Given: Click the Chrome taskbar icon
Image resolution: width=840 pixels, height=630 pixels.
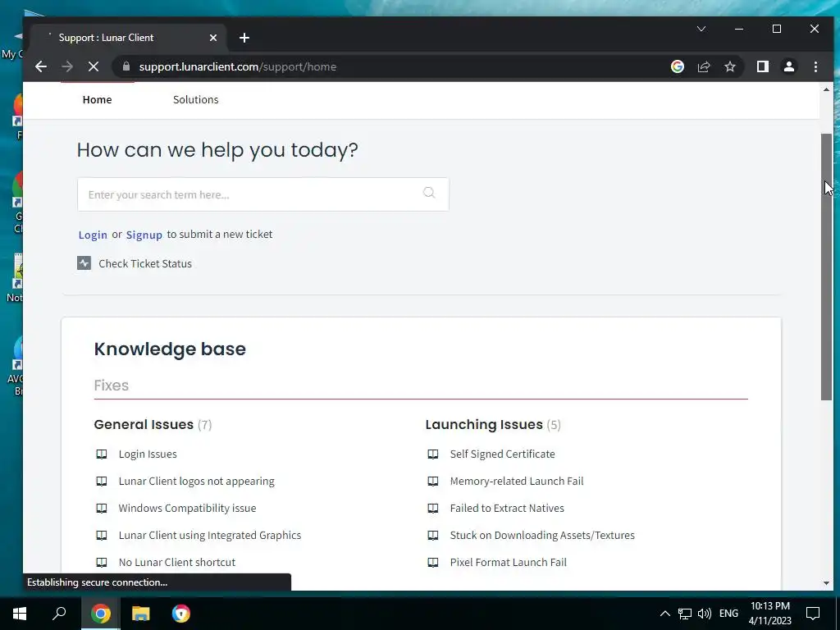Looking at the screenshot, I should pos(100,614).
